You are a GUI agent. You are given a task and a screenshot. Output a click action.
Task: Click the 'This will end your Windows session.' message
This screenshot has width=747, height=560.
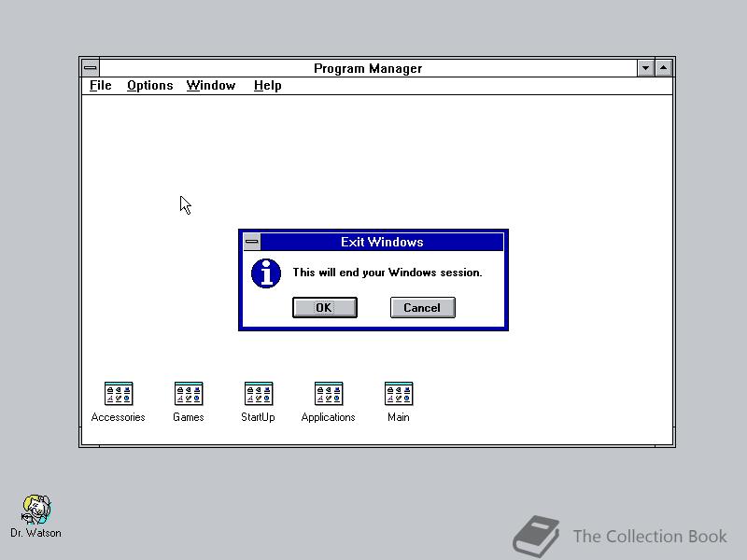pos(388,273)
